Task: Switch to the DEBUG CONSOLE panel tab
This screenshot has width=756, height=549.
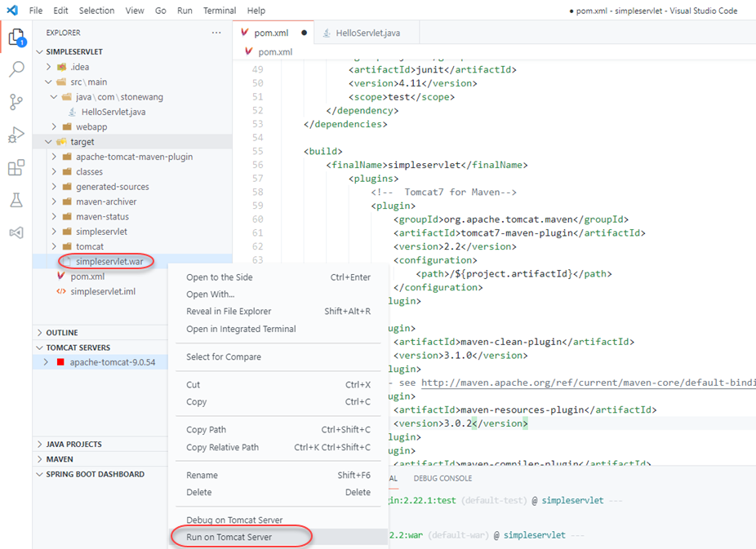Action: pyautogui.click(x=442, y=478)
